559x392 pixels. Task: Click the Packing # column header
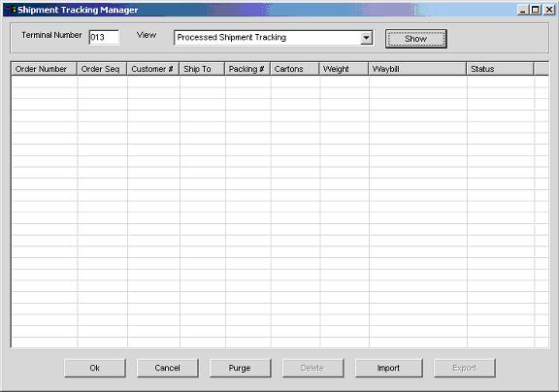247,69
